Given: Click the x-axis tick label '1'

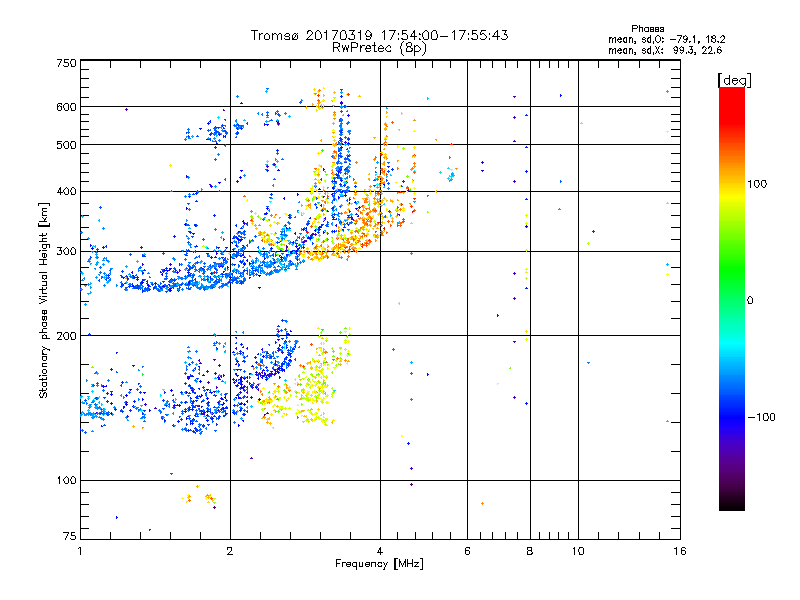Looking at the screenshot, I should [80, 551].
